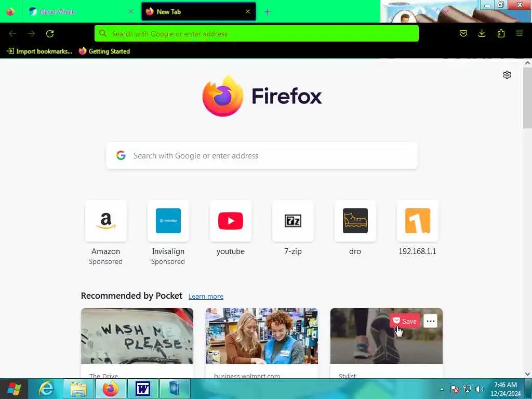Click The Drive source label

(103, 376)
